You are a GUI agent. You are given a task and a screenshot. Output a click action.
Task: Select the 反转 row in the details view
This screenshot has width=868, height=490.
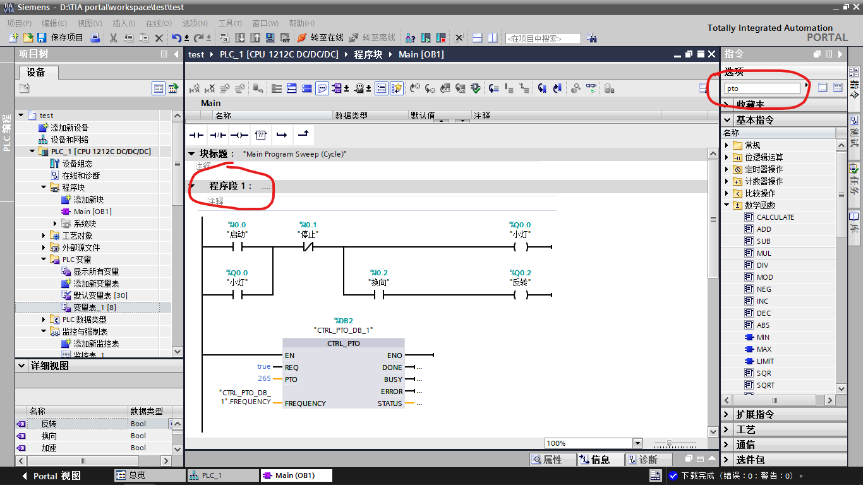[93, 424]
